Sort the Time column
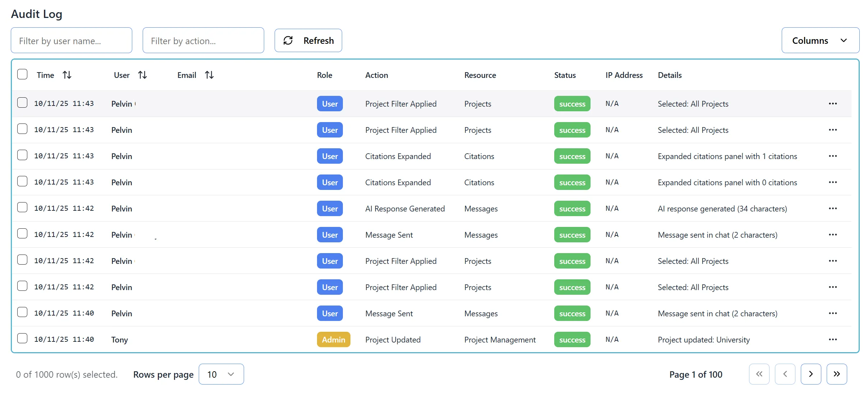The height and width of the screenshot is (410, 868). 67,75
